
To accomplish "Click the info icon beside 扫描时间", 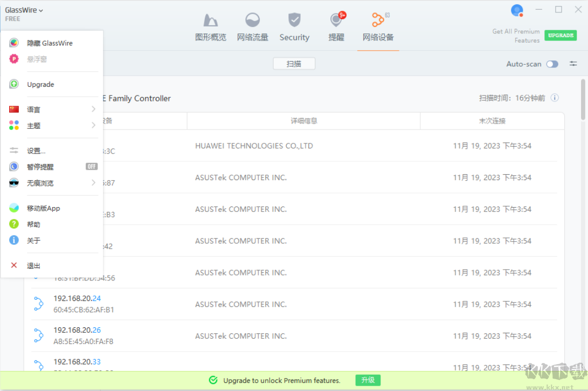I will 555,98.
